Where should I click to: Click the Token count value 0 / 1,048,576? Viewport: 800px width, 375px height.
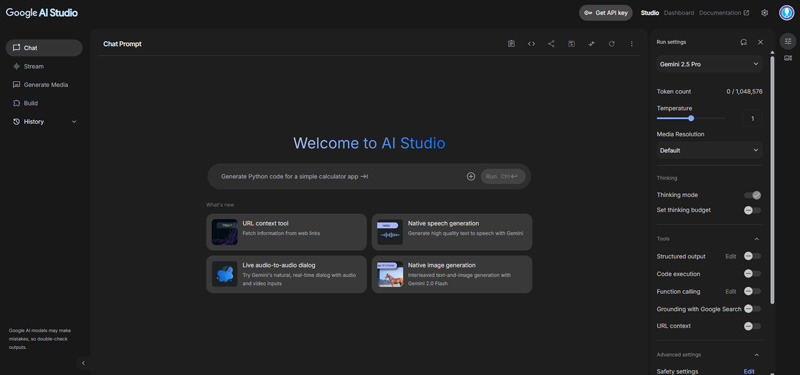pyautogui.click(x=744, y=91)
